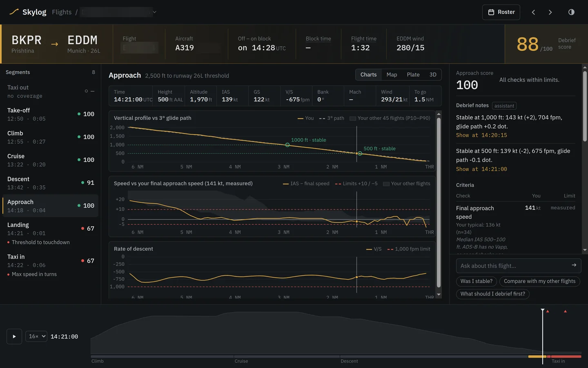Image resolution: width=588 pixels, height=368 pixels.
Task: Play the flight timeline playback
Action: point(14,337)
